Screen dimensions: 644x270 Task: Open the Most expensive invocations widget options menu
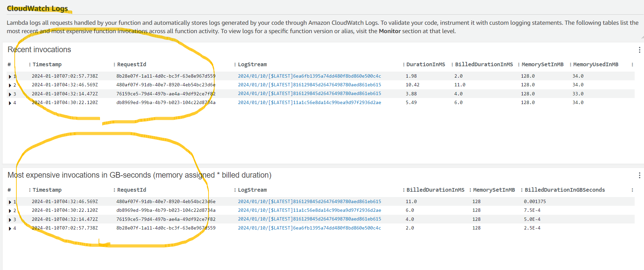click(639, 175)
